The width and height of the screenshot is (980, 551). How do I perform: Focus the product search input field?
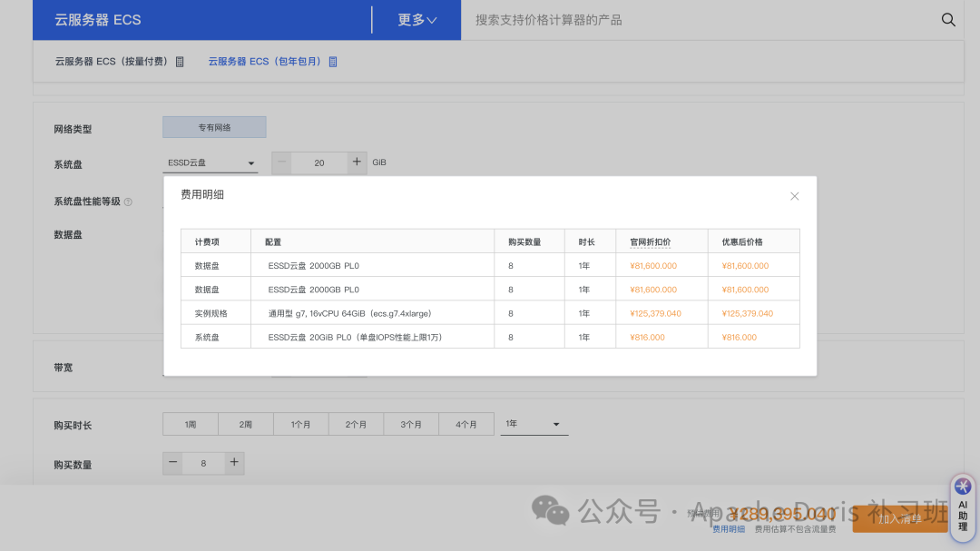700,20
